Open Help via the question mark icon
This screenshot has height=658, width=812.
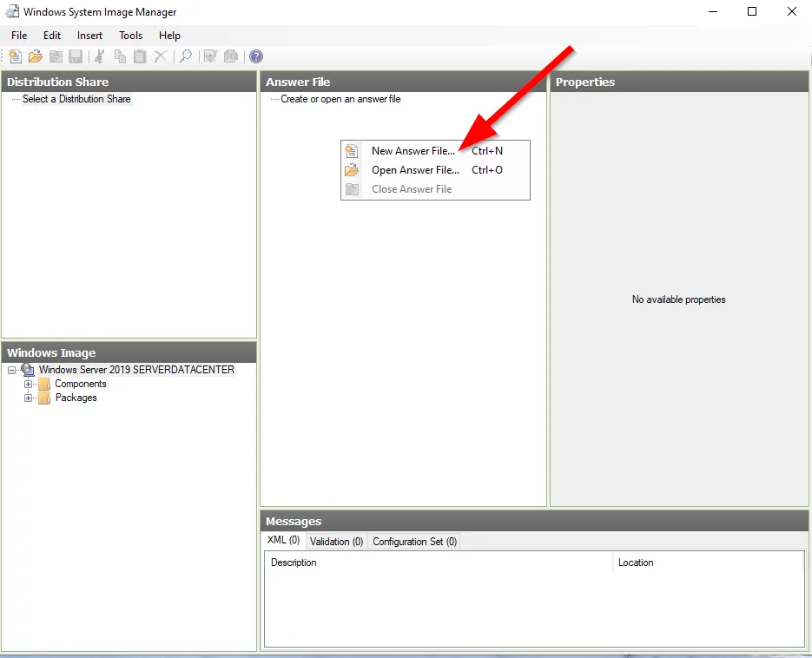(256, 56)
